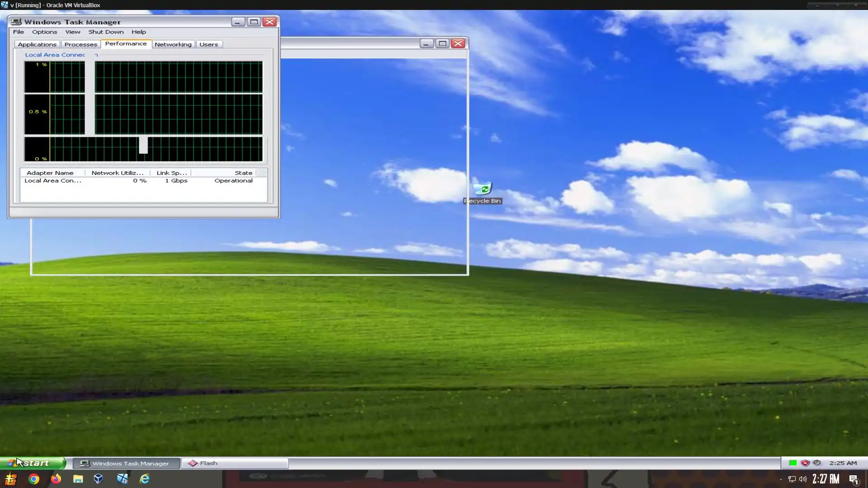Screen dimensions: 868x488
Task: Open the Options menu in Task Manager
Action: pos(44,32)
